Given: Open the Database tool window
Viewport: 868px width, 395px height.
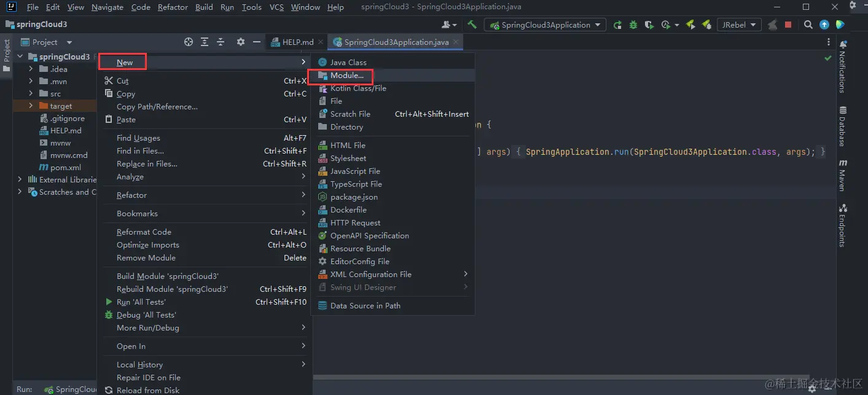Looking at the screenshot, I should [843, 126].
